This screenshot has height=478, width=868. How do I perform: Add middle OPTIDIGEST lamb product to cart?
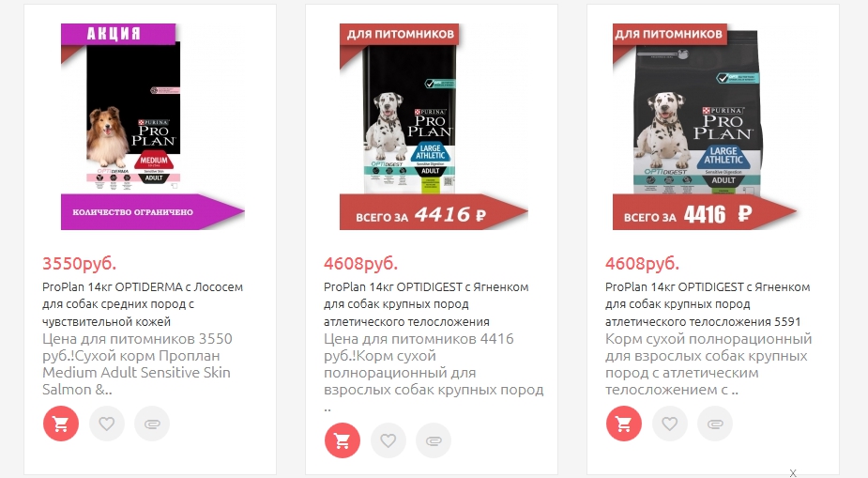pyautogui.click(x=343, y=440)
